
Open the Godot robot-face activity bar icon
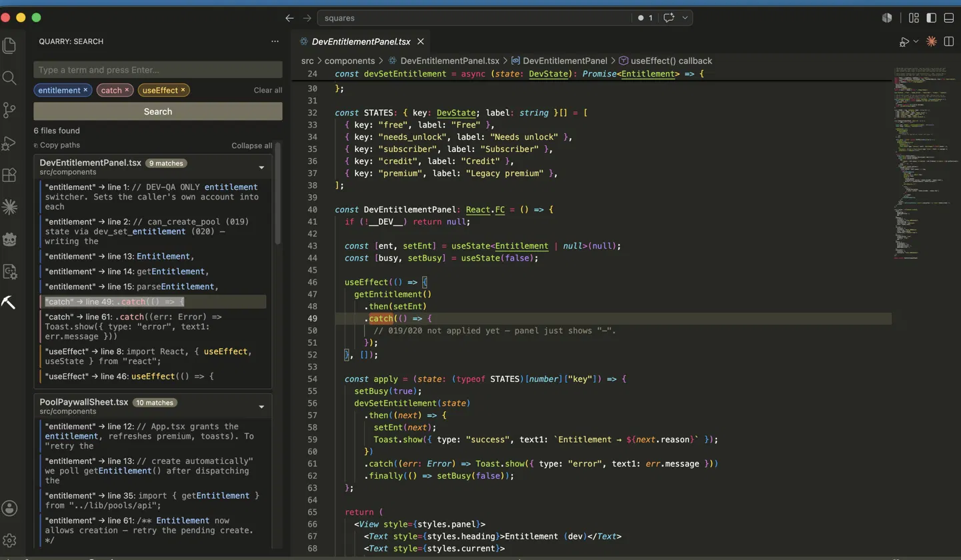click(9, 239)
